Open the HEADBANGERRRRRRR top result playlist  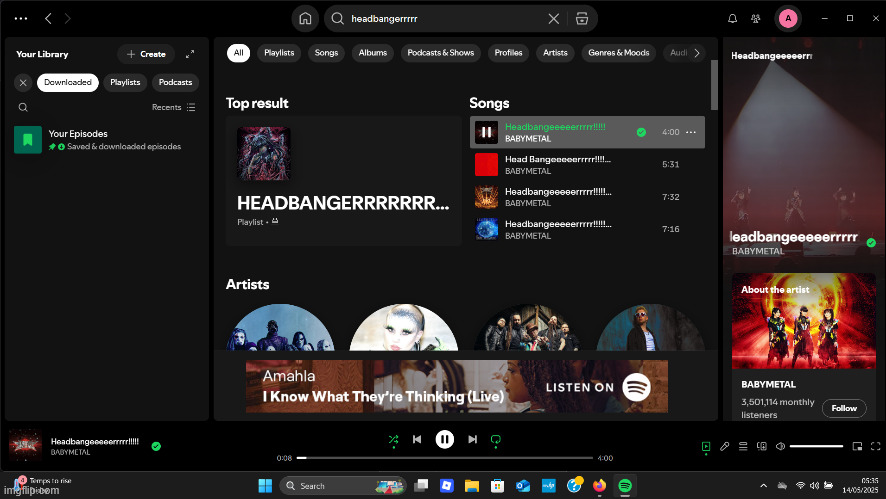[344, 181]
